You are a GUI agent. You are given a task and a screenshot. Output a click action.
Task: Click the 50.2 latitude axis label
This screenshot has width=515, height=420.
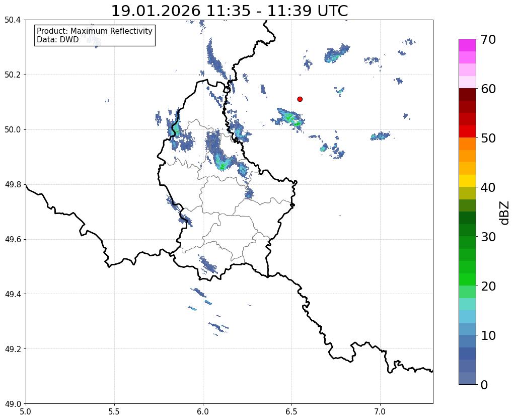(13, 75)
